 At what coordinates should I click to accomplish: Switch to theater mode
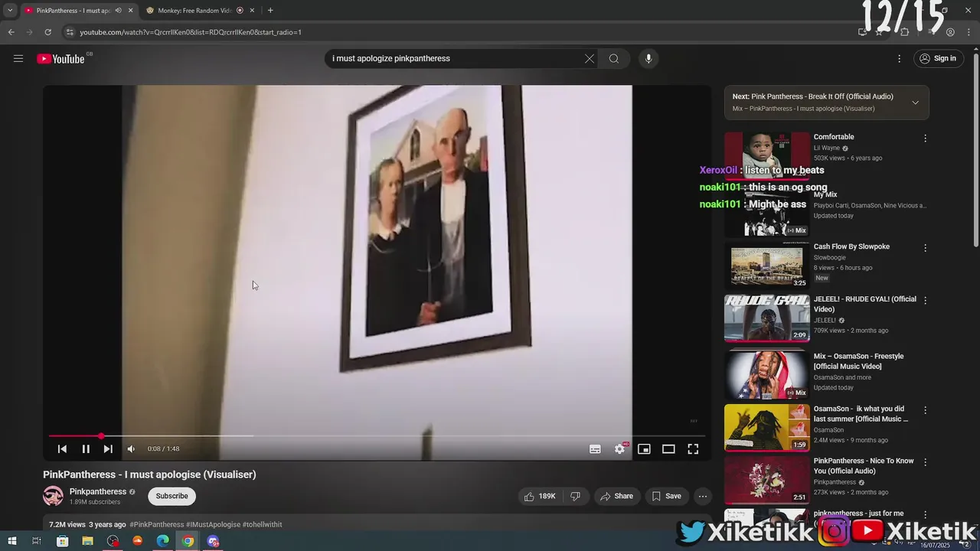[668, 449]
